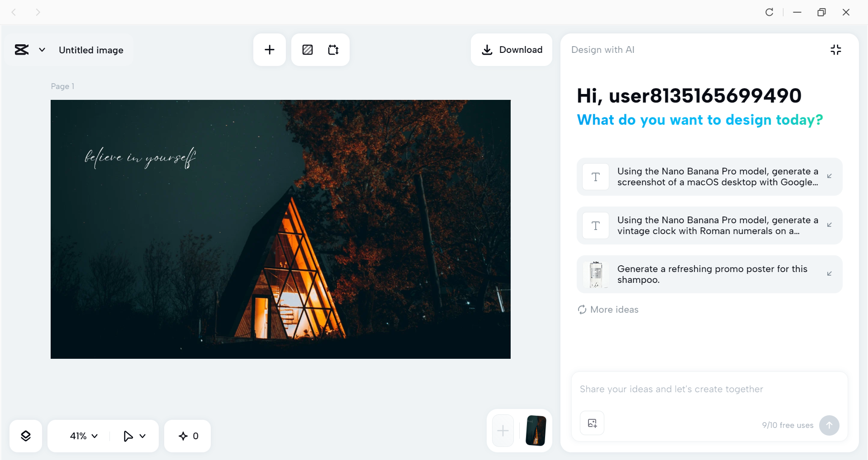Click the 'What do you want to design today?' heading
868x460 pixels.
(700, 120)
